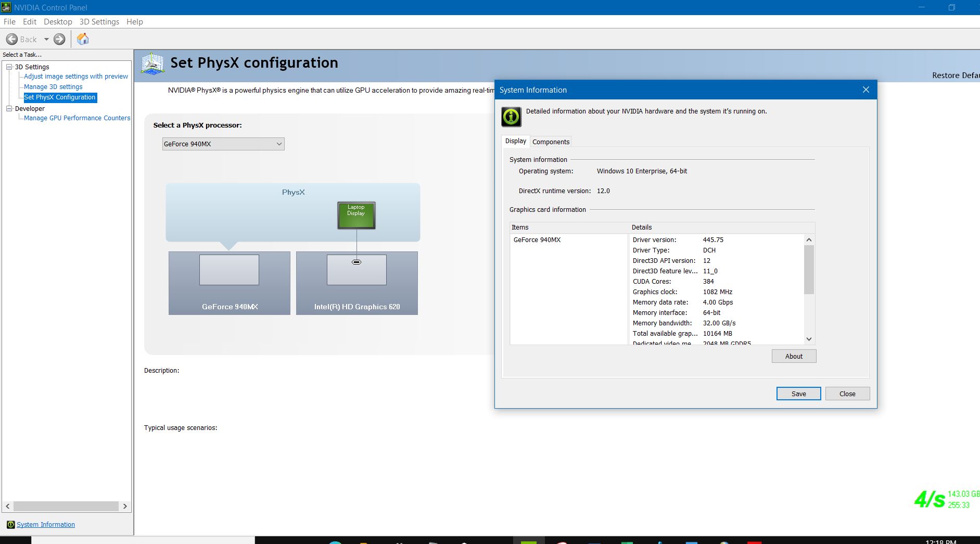This screenshot has width=980, height=544.
Task: Click the Forward arrow toolbar icon
Action: (60, 39)
